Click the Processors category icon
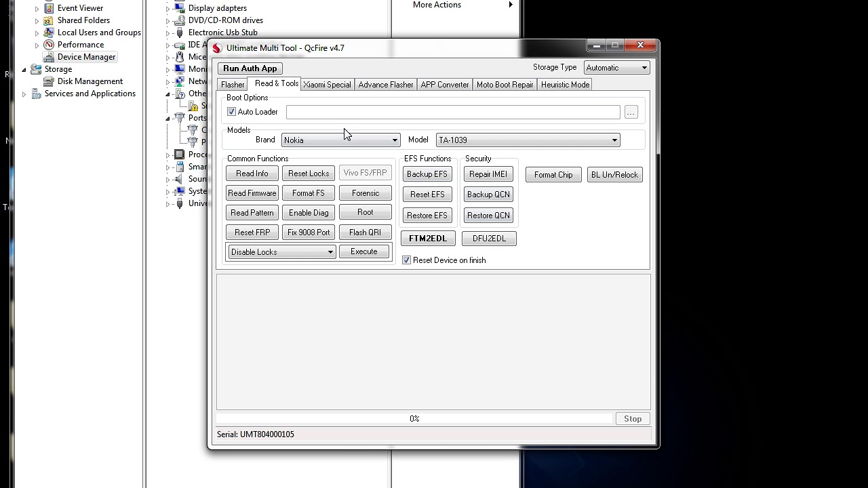The height and width of the screenshot is (488, 868). (x=180, y=155)
